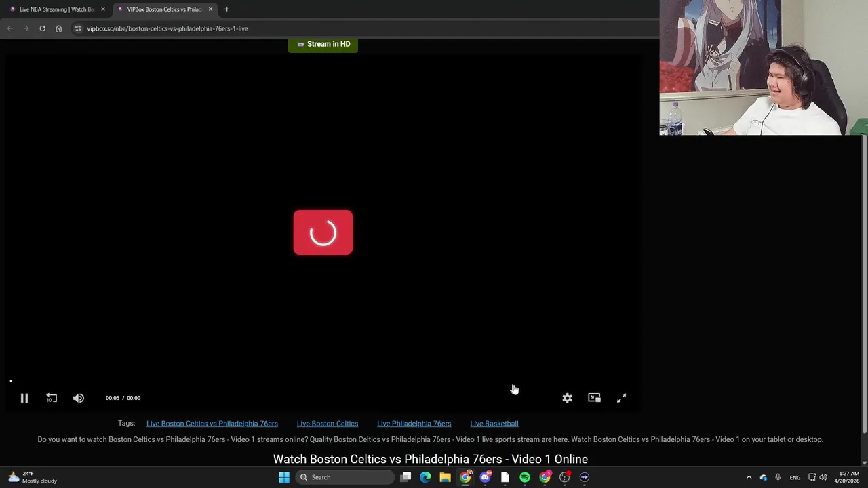Pause the video stream
This screenshot has width=868, height=488.
tap(24, 398)
